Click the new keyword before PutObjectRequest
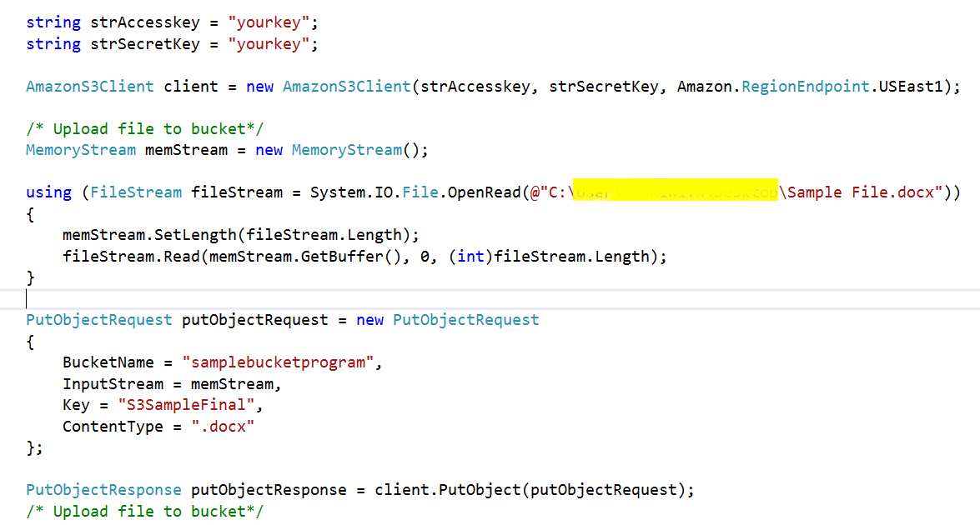The width and height of the screenshot is (980, 525). (370, 320)
